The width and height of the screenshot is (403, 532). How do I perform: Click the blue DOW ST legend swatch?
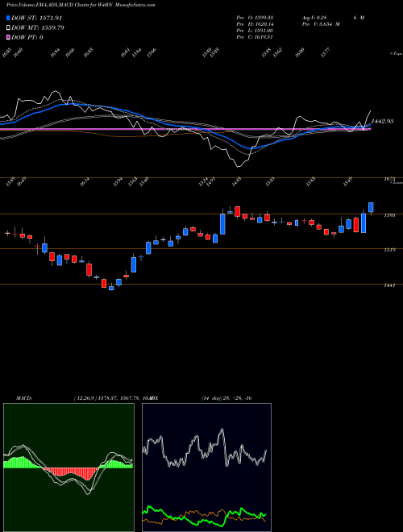(8, 18)
